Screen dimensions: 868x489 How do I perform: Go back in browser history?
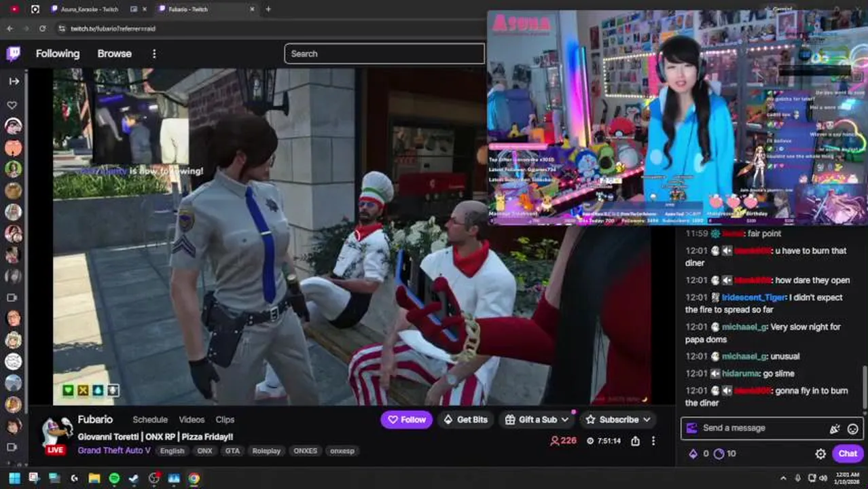point(10,29)
